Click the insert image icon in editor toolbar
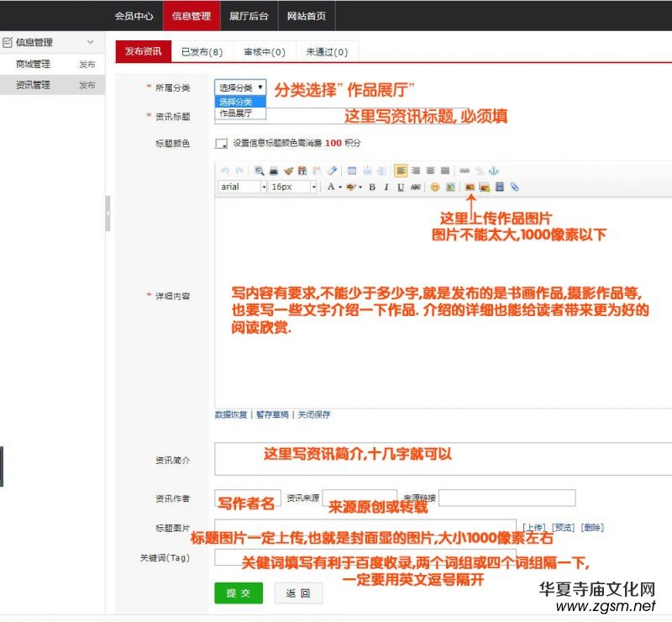 (470, 187)
